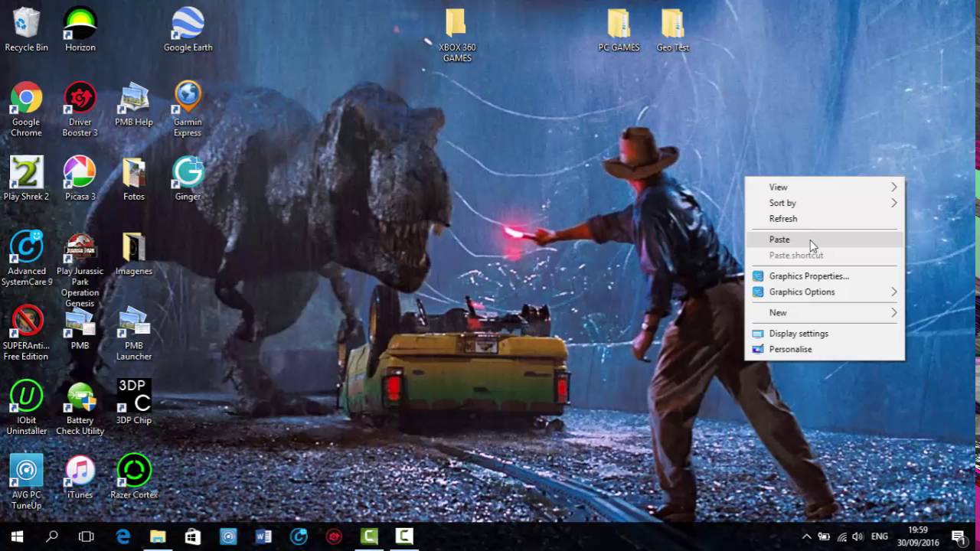Select the PC GAMES folder
Screen dimensions: 980x551
[619, 29]
